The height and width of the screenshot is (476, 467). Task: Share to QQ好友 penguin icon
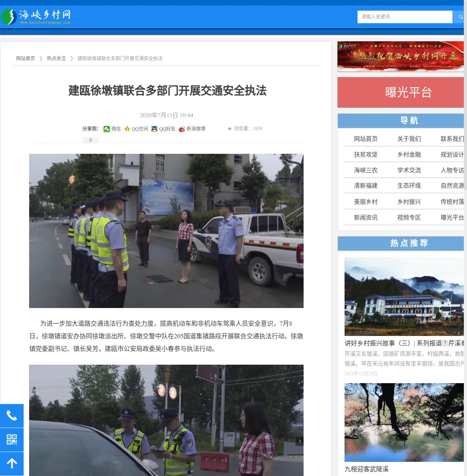(x=154, y=129)
